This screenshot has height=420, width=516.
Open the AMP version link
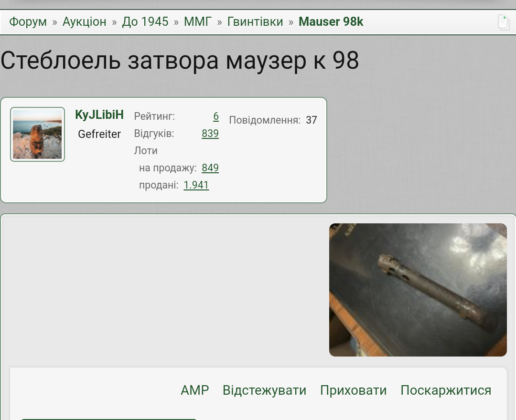click(x=195, y=390)
